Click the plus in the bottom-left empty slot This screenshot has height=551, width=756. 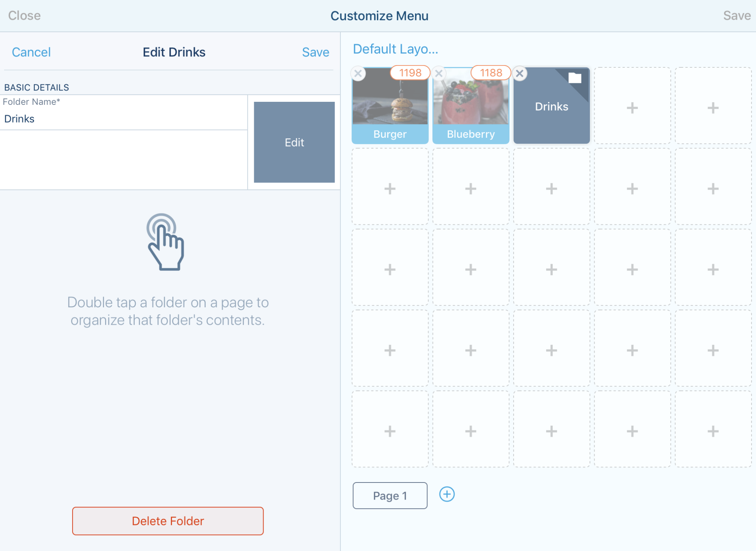[390, 431]
